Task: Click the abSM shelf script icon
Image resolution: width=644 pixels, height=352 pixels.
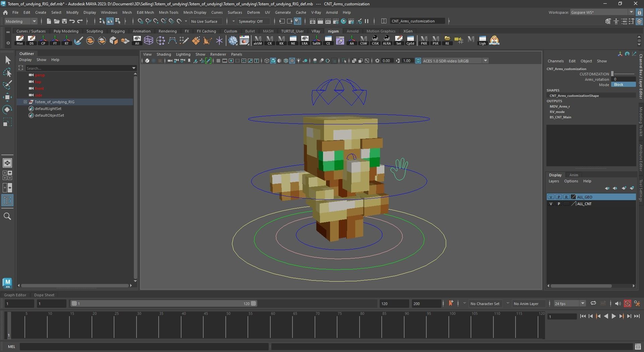Action: (258, 41)
